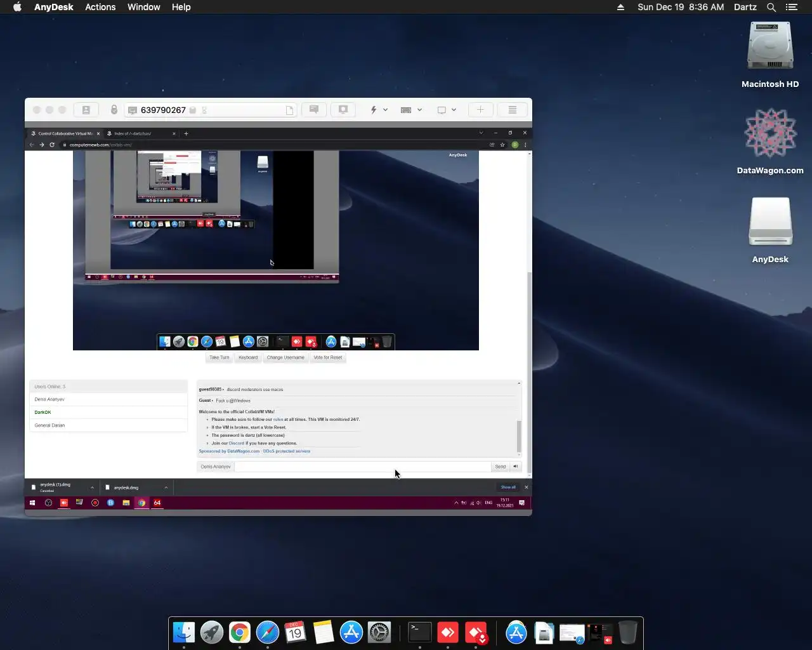Image resolution: width=812 pixels, height=650 pixels.
Task: Open the chat icon in AnyDesk toolbar
Action: [313, 110]
